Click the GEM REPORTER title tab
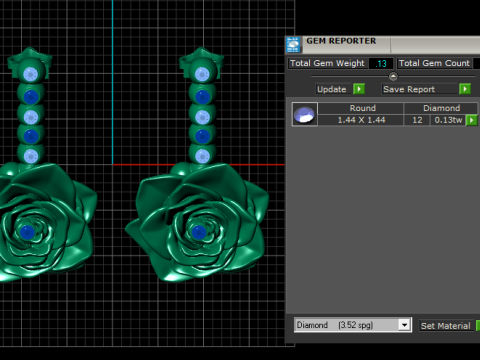Image resolution: width=480 pixels, height=360 pixels. pos(341,41)
